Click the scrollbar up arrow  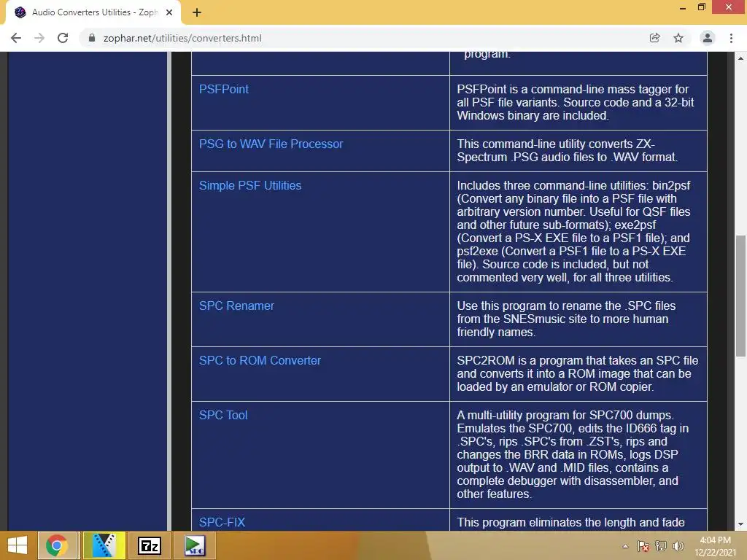(x=740, y=58)
